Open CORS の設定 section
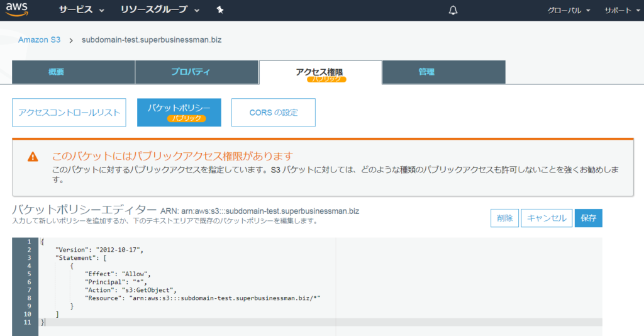This screenshot has width=644, height=336. (274, 113)
